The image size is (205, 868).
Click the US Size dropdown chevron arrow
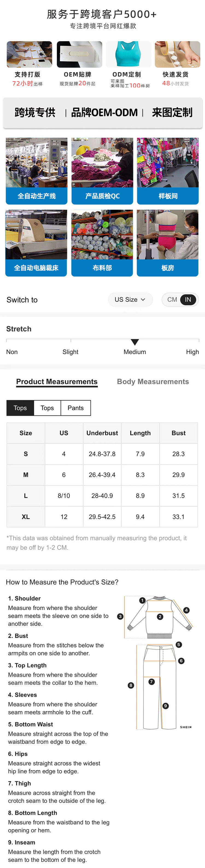pyautogui.click(x=143, y=300)
